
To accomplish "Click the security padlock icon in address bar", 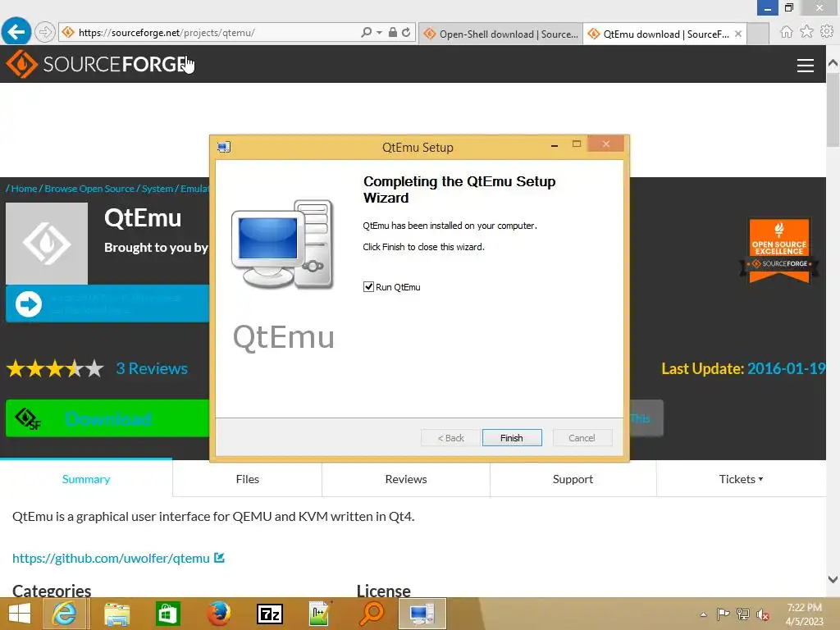I will [x=393, y=32].
